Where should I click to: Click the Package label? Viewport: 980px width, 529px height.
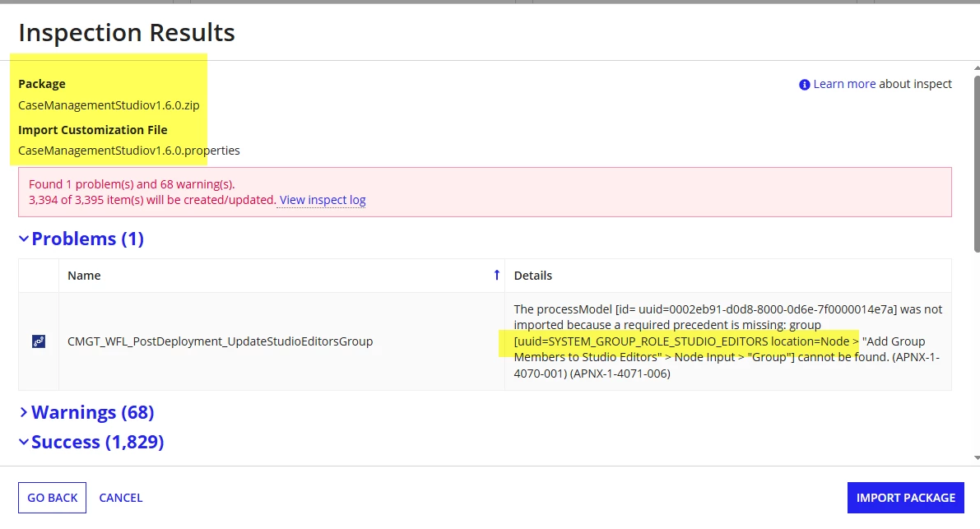coord(42,84)
